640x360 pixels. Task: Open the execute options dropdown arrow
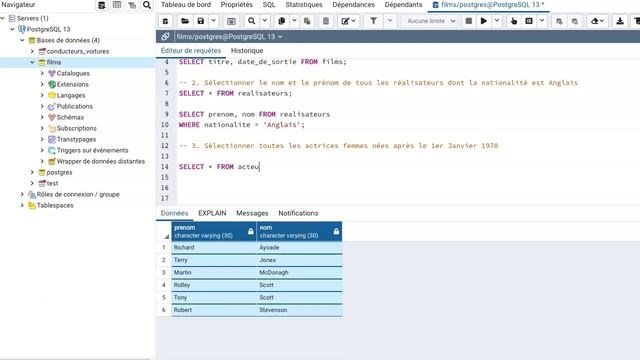point(497,21)
